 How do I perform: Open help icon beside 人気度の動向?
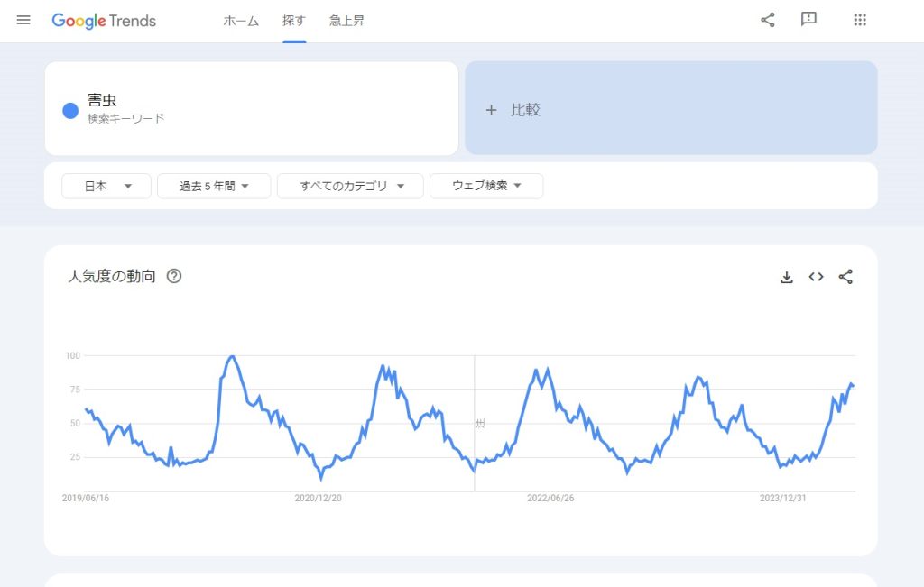pos(174,276)
